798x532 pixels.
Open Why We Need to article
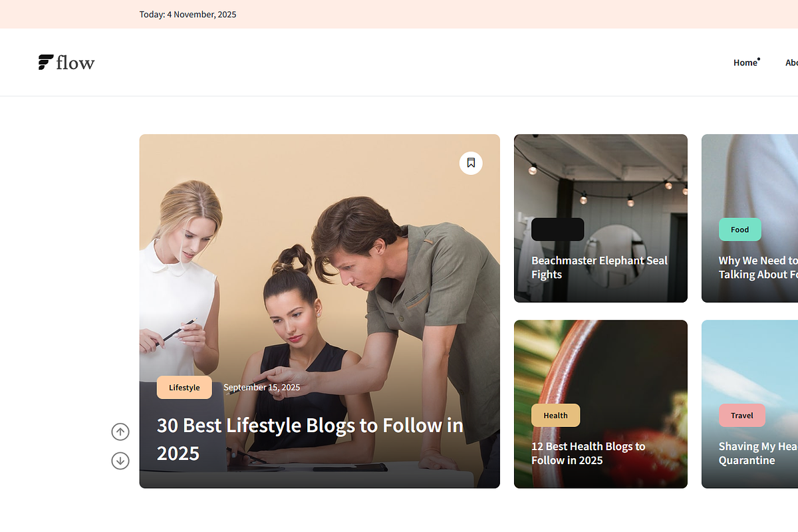pyautogui.click(x=758, y=267)
